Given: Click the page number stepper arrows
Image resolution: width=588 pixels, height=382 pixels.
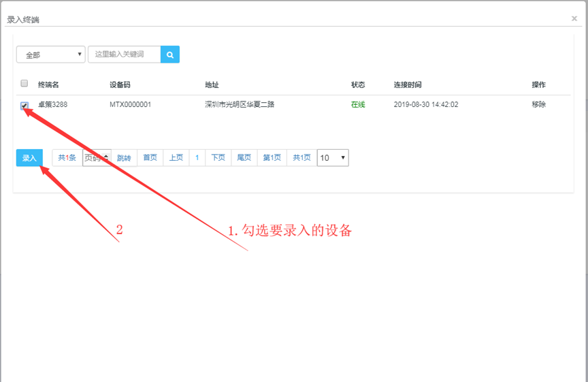Looking at the screenshot, I should [x=105, y=157].
